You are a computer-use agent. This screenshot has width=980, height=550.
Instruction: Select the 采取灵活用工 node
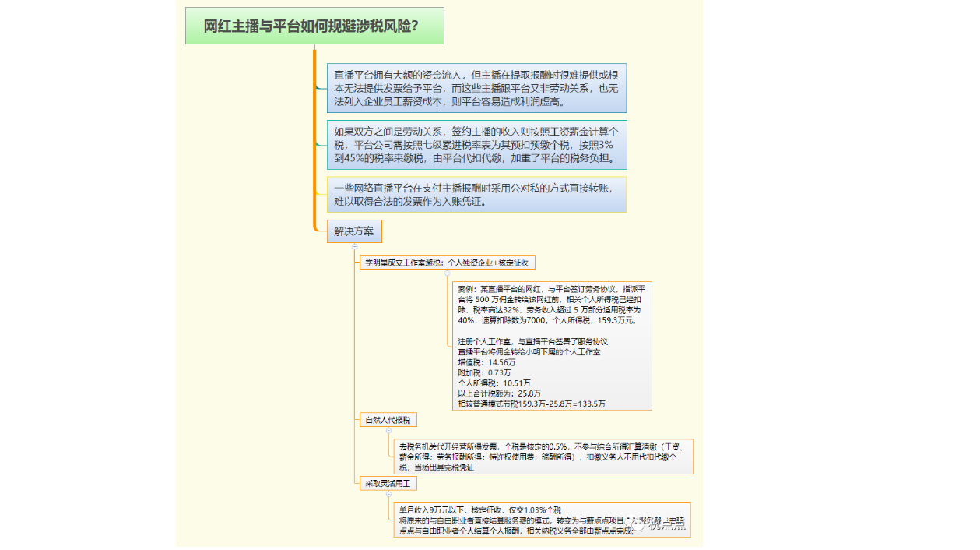tap(388, 484)
